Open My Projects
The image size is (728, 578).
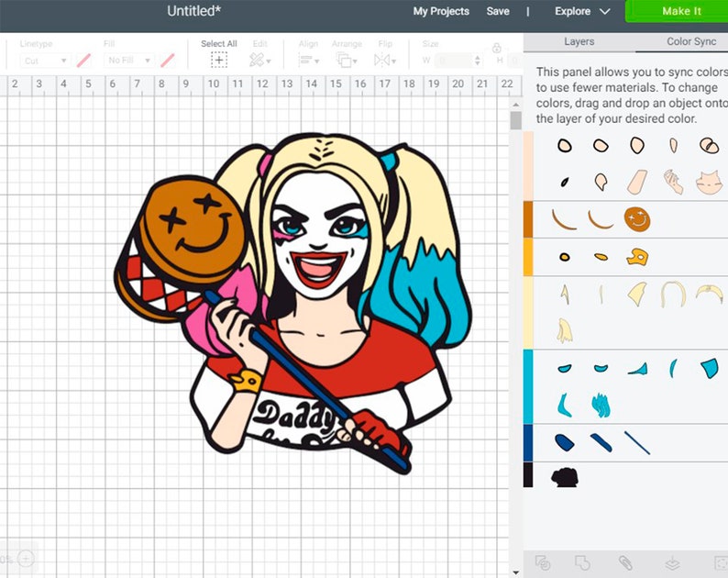coord(441,11)
